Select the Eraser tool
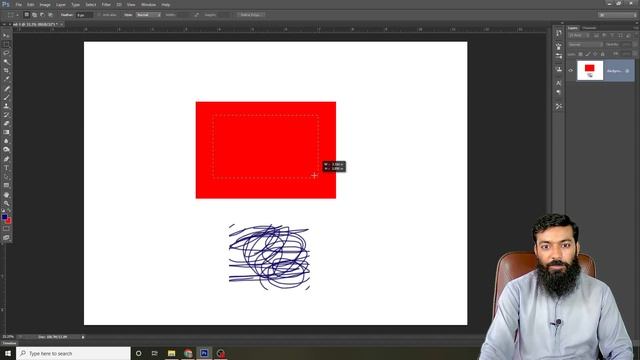Viewport: 640px width, 360px height. coord(6,123)
